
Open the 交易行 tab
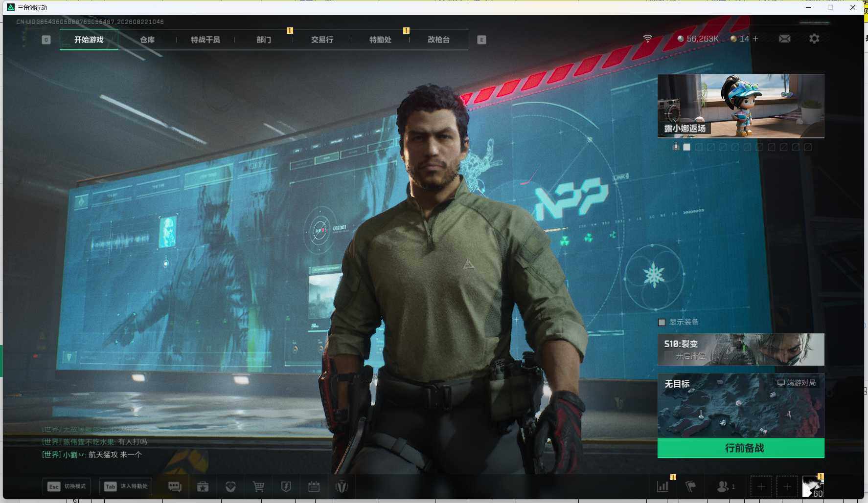click(x=321, y=40)
